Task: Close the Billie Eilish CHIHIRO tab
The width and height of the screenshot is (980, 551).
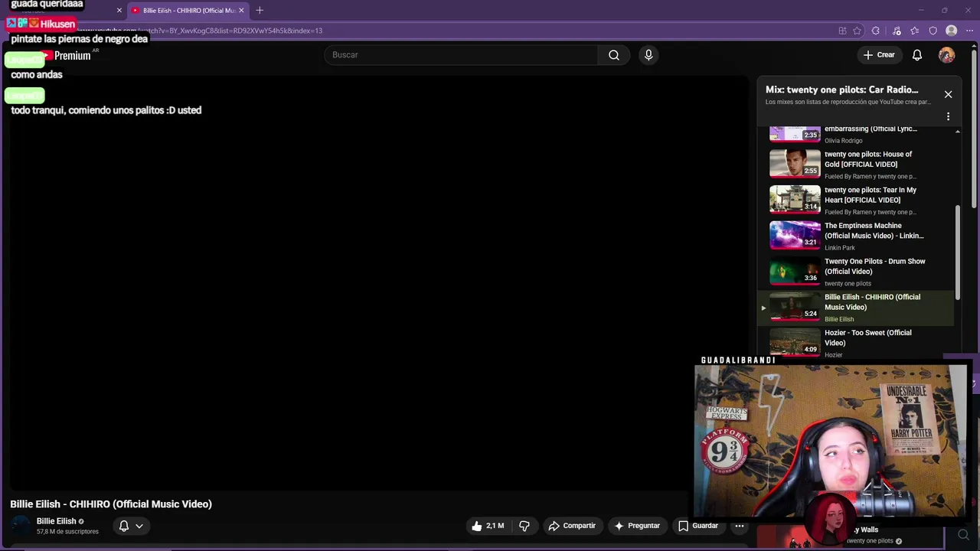Action: [x=241, y=10]
